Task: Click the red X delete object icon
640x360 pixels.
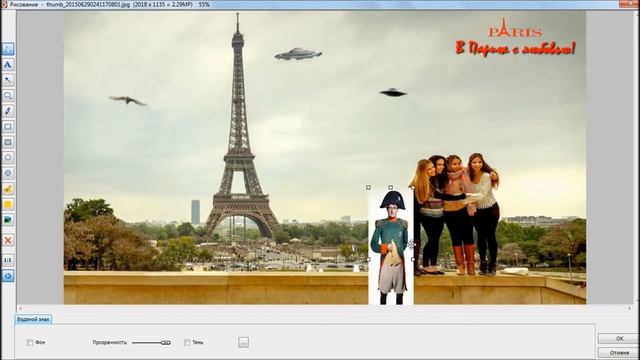Action: 8,240
